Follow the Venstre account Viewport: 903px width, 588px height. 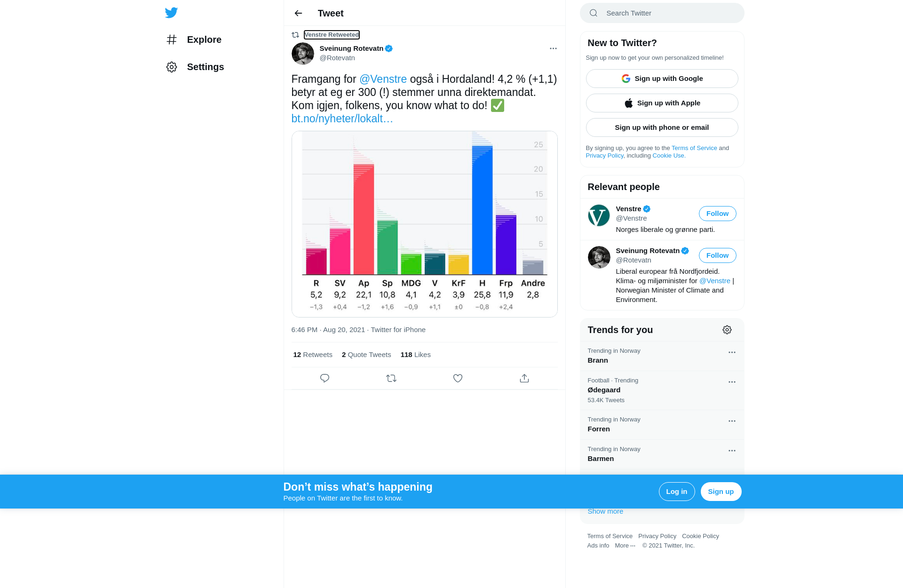coord(717,214)
